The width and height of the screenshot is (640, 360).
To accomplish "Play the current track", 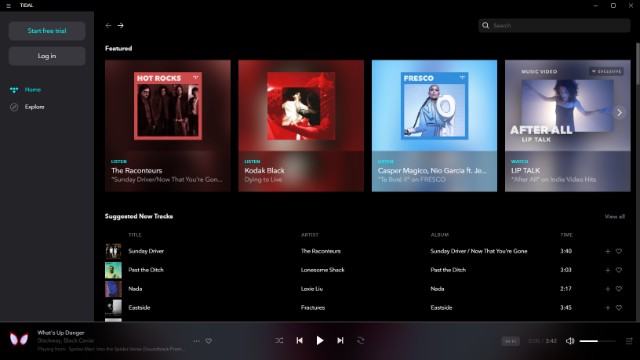I will [320, 340].
